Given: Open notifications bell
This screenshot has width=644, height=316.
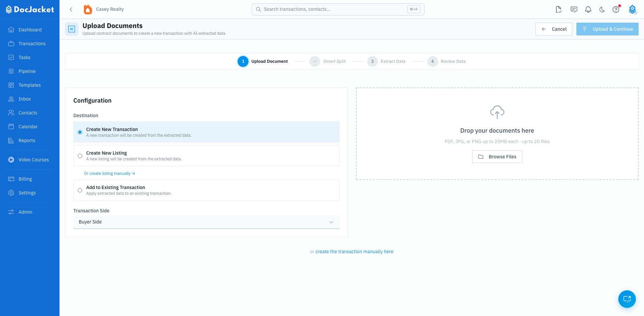Looking at the screenshot, I should click(588, 9).
